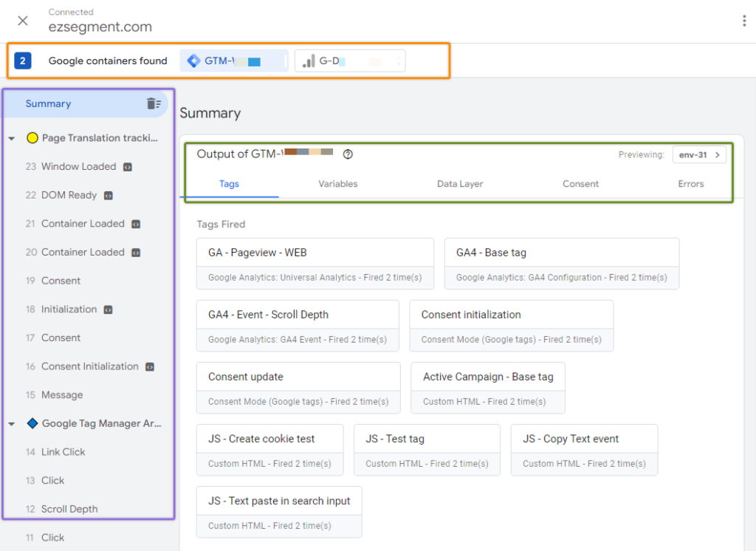
Task: Select the GTM container chip
Action: [234, 61]
